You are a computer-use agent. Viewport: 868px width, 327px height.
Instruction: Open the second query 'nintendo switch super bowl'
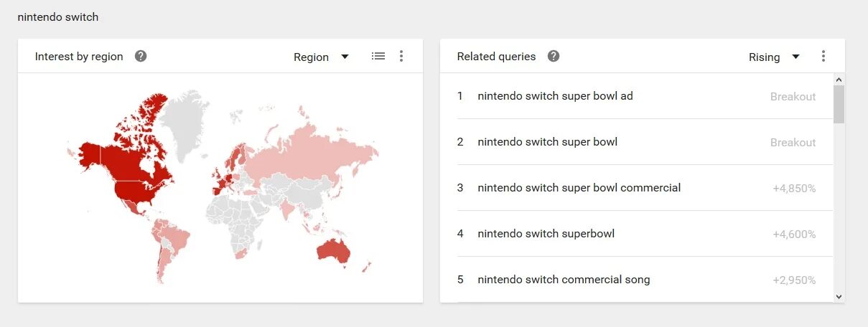coord(547,142)
